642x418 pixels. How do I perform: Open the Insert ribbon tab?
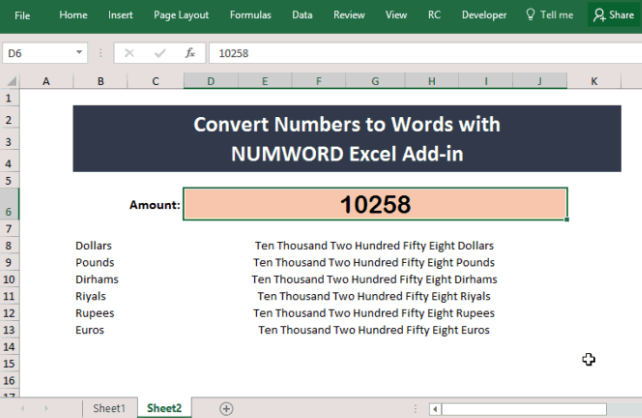click(x=120, y=15)
